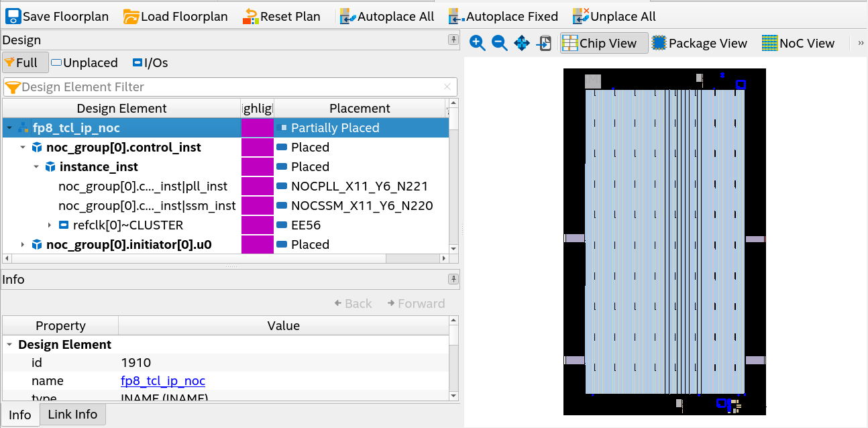
Task: Click the Zoom Out magnifier icon
Action: 498,43
